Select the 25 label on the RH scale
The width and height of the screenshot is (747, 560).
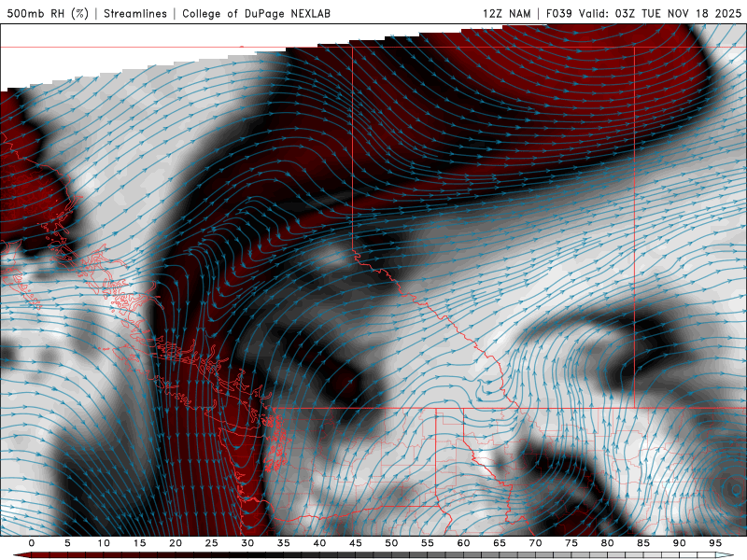(x=212, y=543)
